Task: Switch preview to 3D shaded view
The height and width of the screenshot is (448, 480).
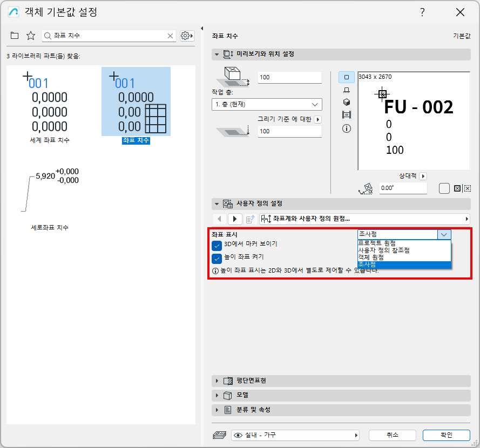Action: click(x=347, y=102)
